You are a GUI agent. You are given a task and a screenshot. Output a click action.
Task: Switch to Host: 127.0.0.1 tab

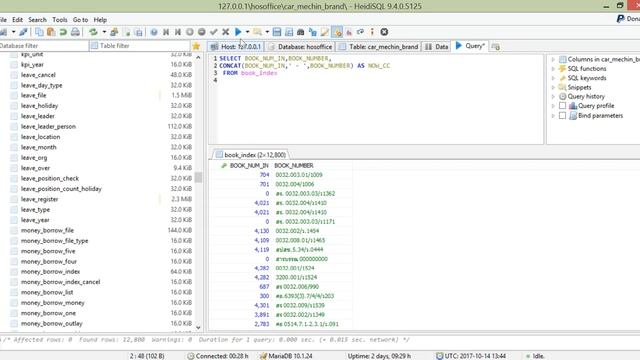pyautogui.click(x=236, y=47)
